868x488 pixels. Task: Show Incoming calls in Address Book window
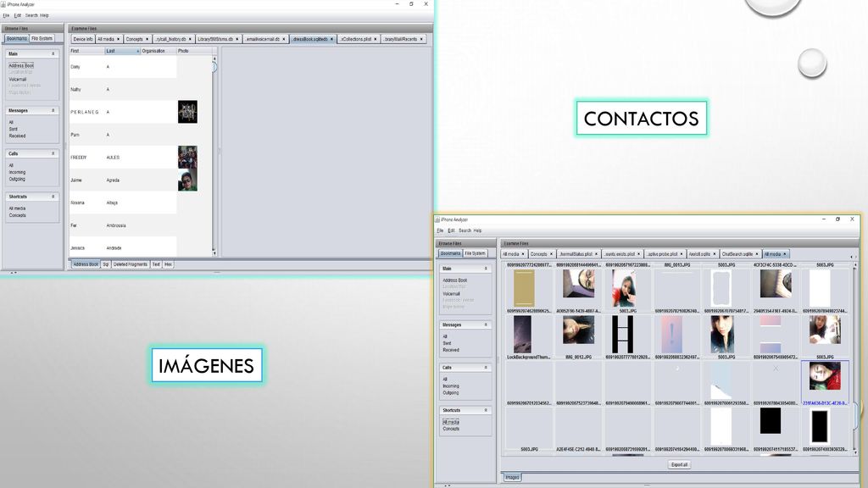(17, 172)
